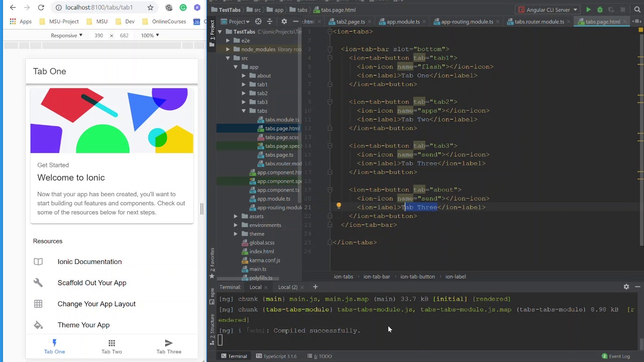Expand the tab1 folder

coord(244,84)
